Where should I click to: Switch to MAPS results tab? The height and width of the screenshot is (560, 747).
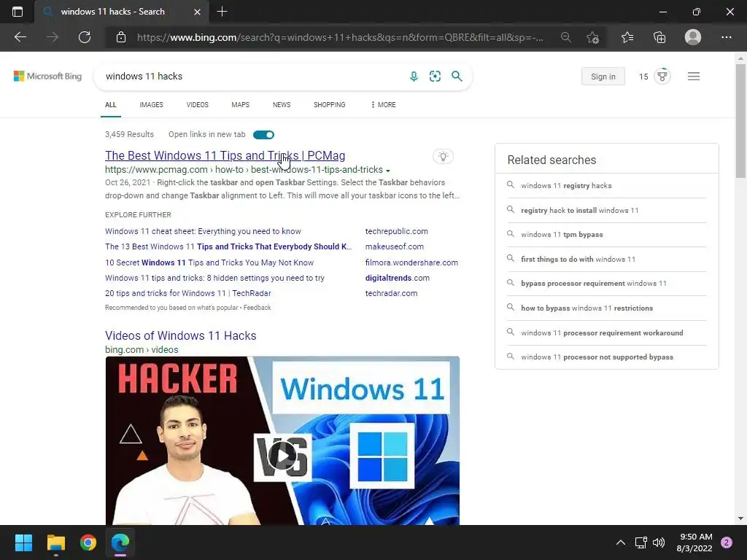240,105
